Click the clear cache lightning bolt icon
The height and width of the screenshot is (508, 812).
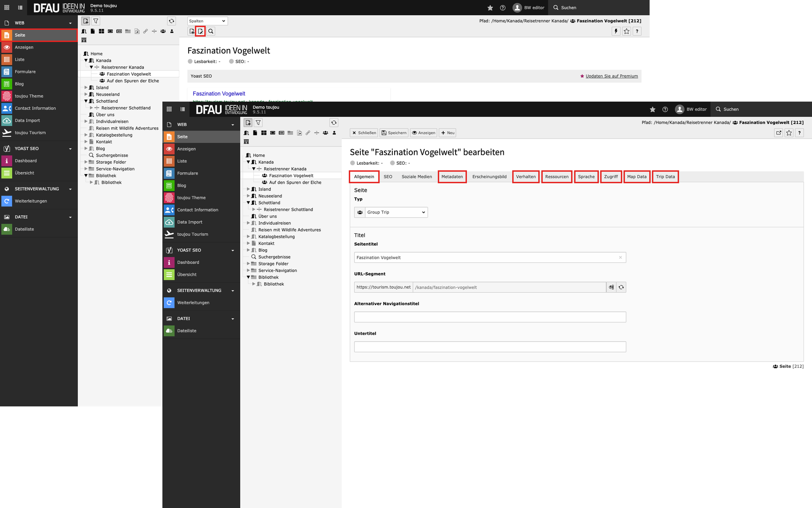click(616, 31)
